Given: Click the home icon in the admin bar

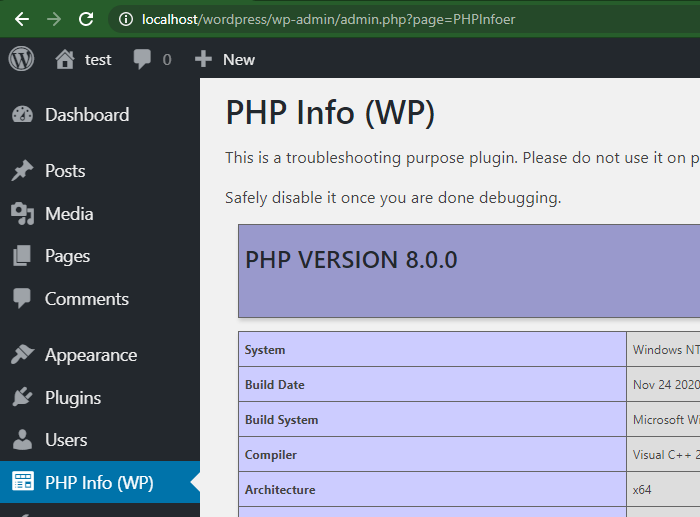Looking at the screenshot, I should 65,59.
